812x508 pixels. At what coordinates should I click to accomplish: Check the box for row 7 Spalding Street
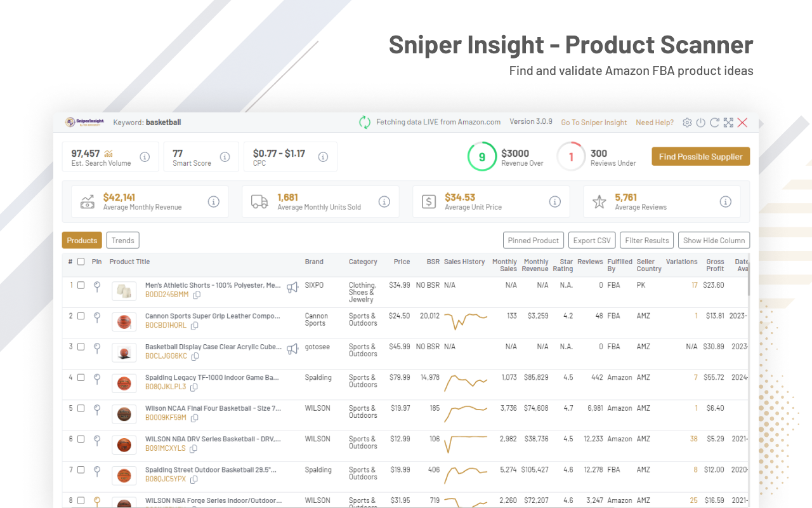[x=81, y=470]
